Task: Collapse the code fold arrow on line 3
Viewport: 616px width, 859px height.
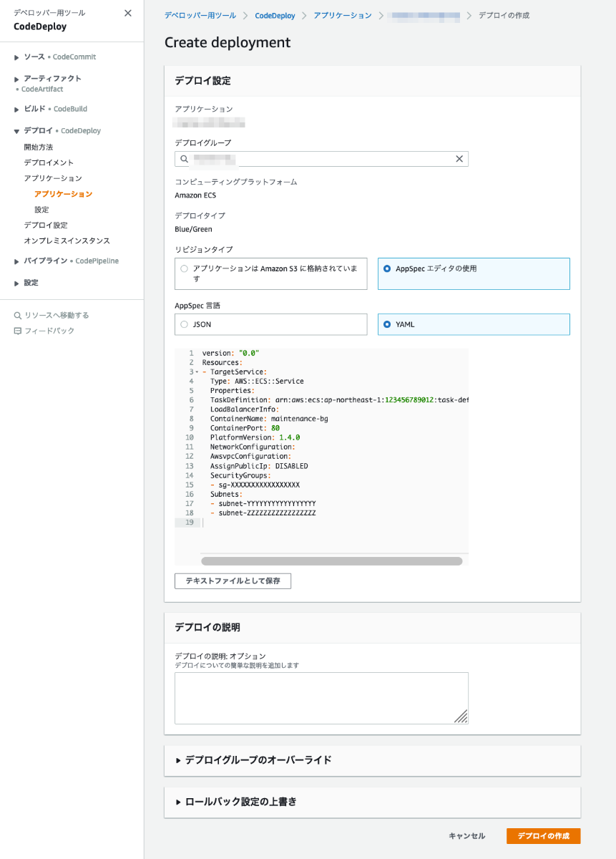Action: 197,372
